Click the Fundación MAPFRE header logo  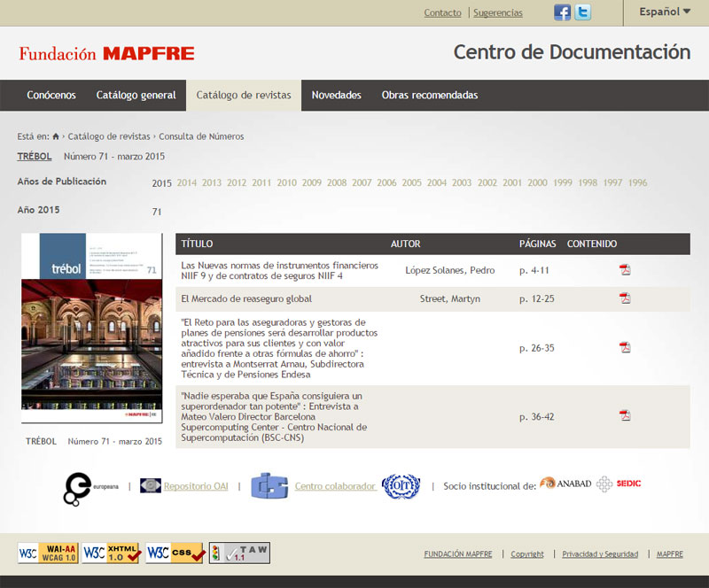(x=106, y=53)
